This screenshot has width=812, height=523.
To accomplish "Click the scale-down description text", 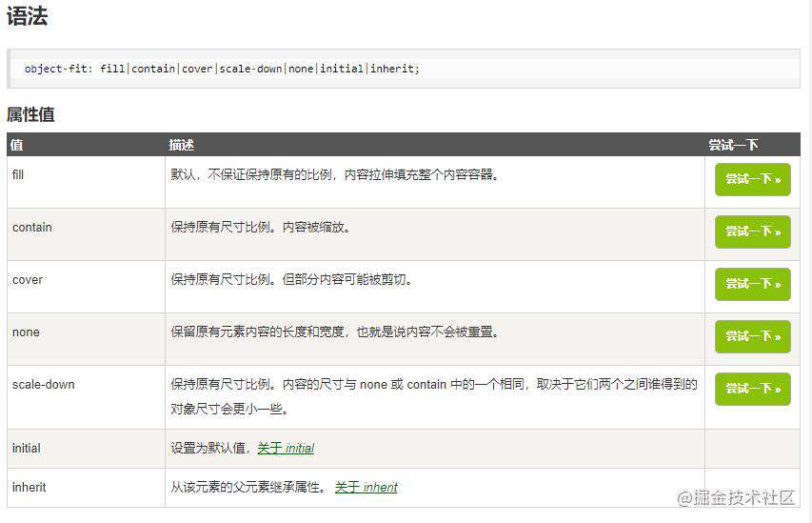I will pyautogui.click(x=434, y=396).
